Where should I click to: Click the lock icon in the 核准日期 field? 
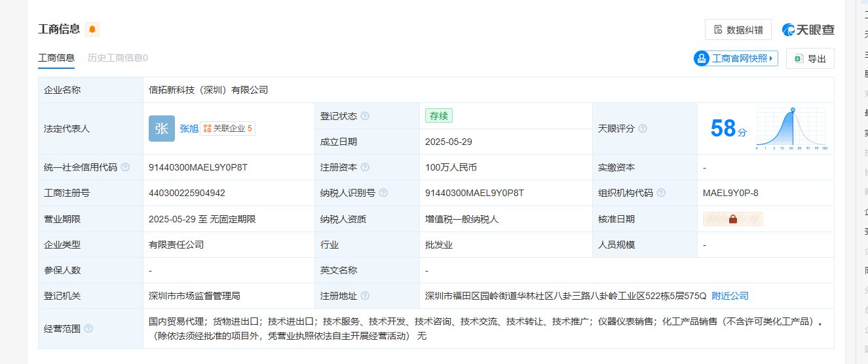pyautogui.click(x=732, y=219)
